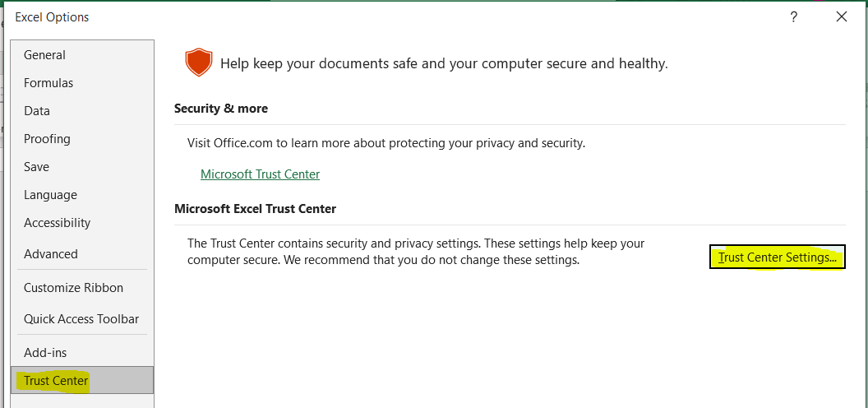The height and width of the screenshot is (408, 868).
Task: Select Language in the sidebar
Action: [50, 195]
